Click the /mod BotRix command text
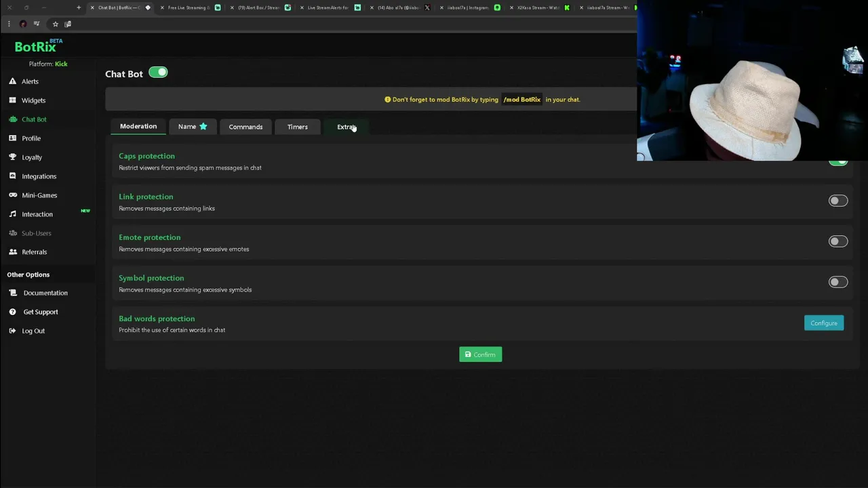Image resolution: width=868 pixels, height=488 pixels. pos(522,100)
